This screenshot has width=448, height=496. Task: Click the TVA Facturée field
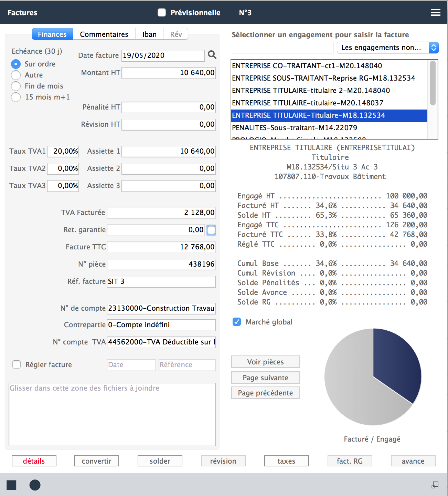point(161,213)
